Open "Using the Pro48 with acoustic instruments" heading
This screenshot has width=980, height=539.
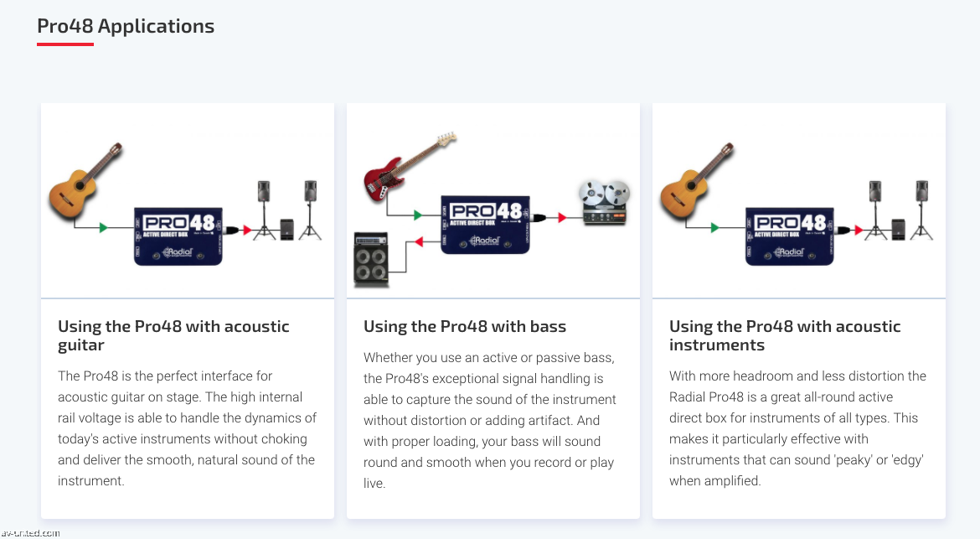coord(785,335)
